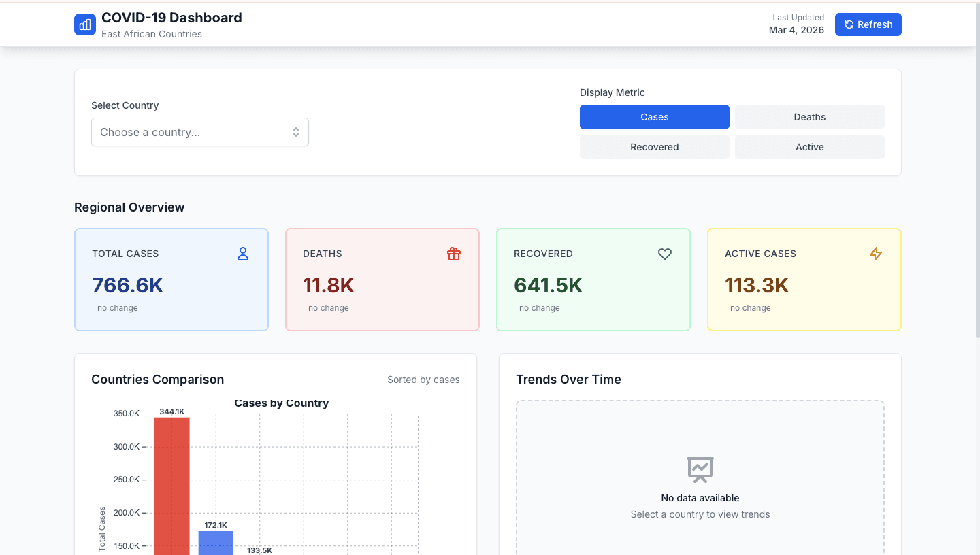Expand the Select Country combo box

pos(199,132)
